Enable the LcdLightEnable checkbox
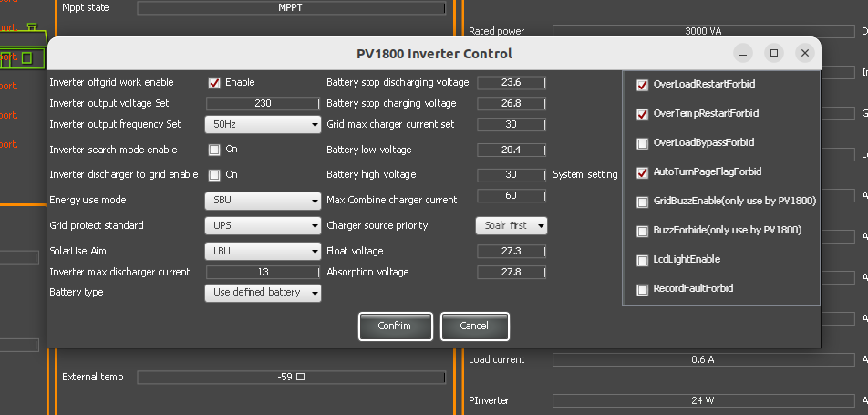The width and height of the screenshot is (868, 415). click(643, 260)
